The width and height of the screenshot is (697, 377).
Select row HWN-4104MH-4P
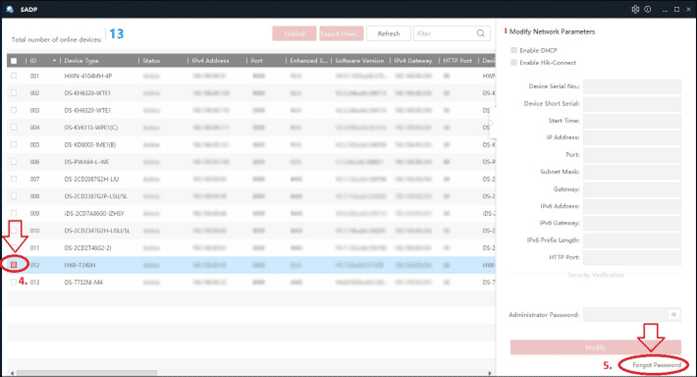(251, 76)
